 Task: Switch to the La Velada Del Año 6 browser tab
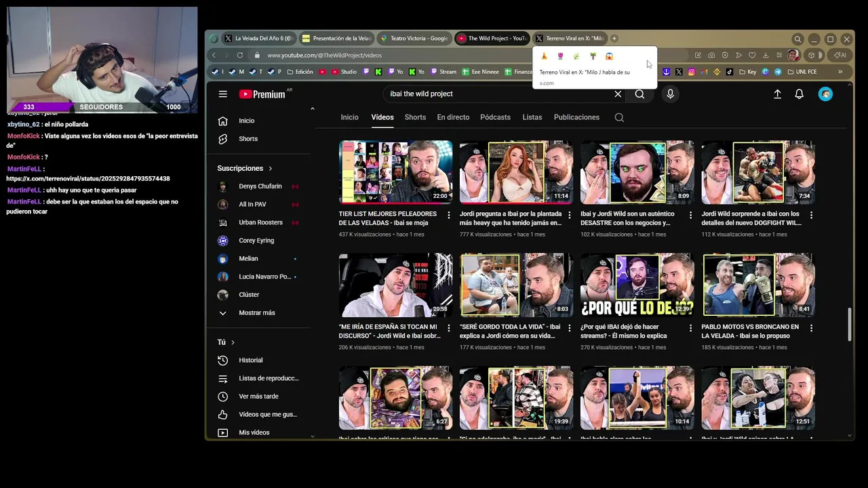coord(259,39)
